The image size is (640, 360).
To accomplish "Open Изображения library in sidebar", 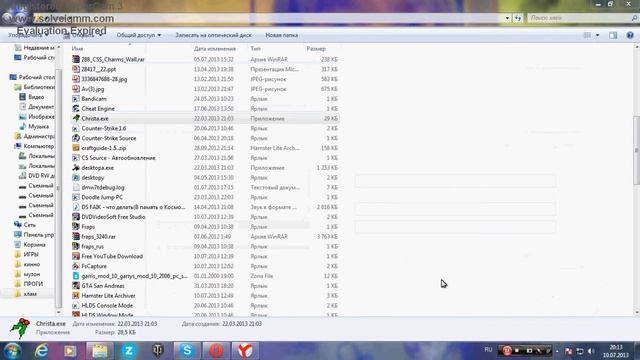I will [x=37, y=117].
